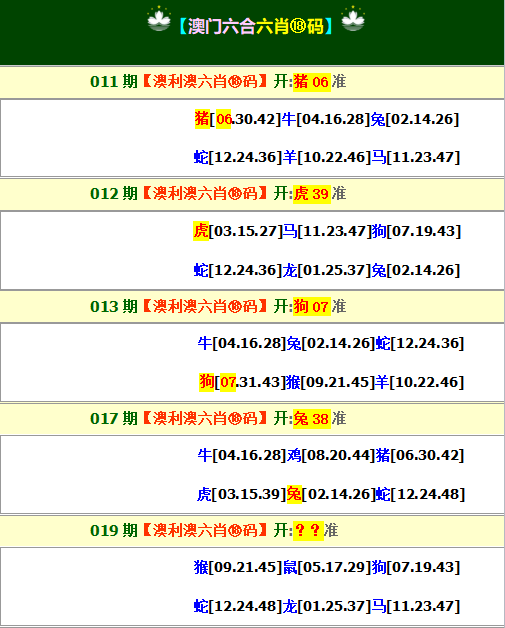Select the period label 013 期
The image size is (505, 628).
(114, 306)
